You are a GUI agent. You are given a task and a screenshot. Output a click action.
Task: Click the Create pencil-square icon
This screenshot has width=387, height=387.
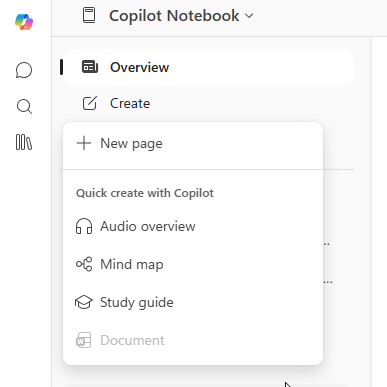coord(90,103)
